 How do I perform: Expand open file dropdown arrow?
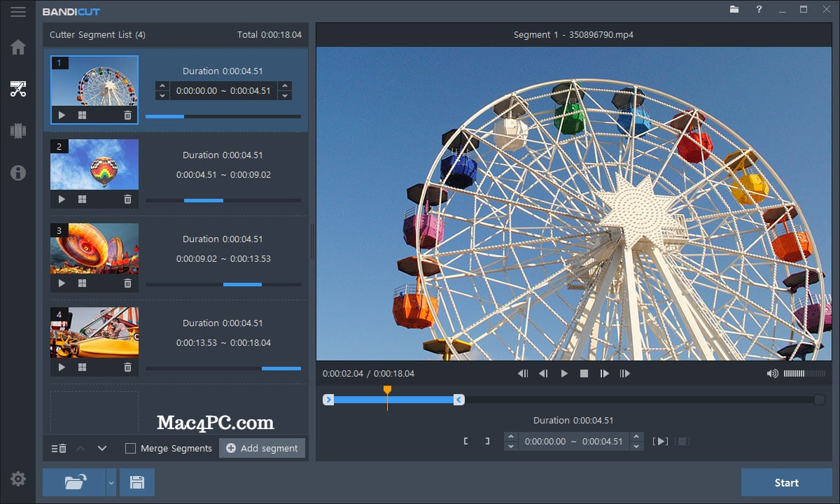pyautogui.click(x=111, y=482)
